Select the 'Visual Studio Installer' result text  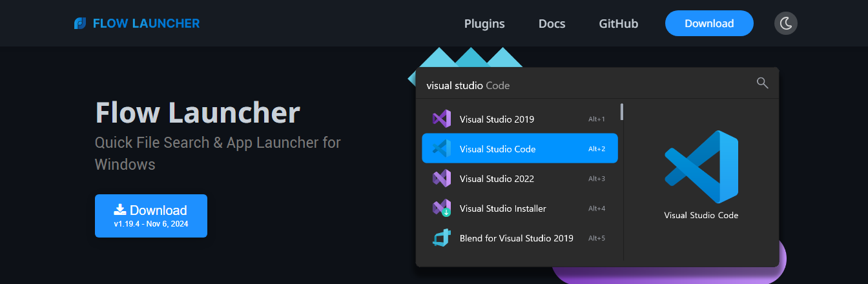click(503, 208)
